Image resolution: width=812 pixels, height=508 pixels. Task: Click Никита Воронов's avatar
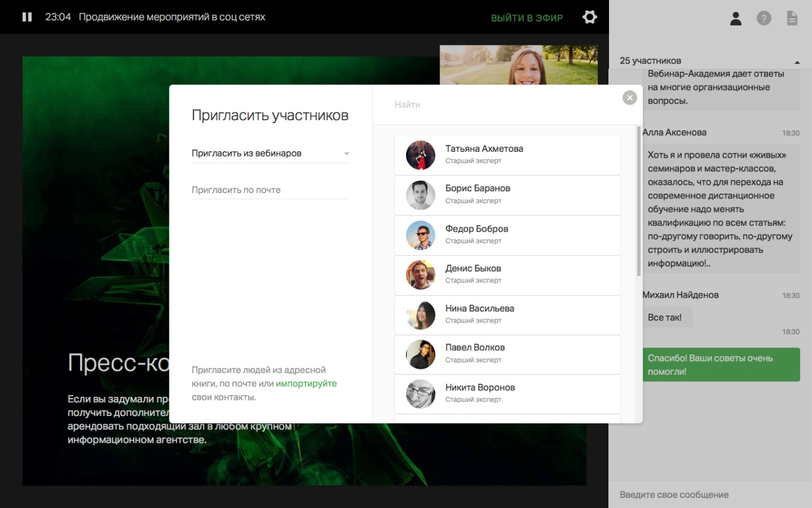click(x=420, y=394)
